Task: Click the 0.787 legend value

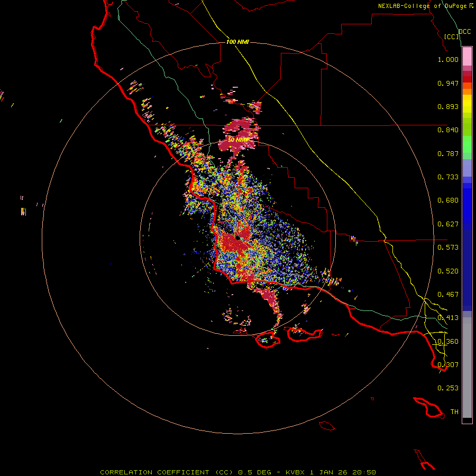Action: point(448,153)
